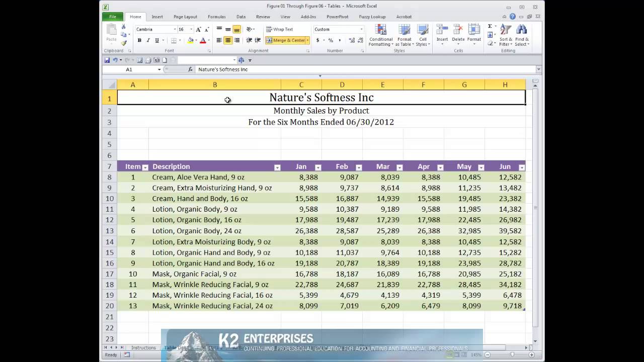Click the Decrease Font Size icon
Image resolution: width=644 pixels, height=362 pixels.
(x=206, y=29)
